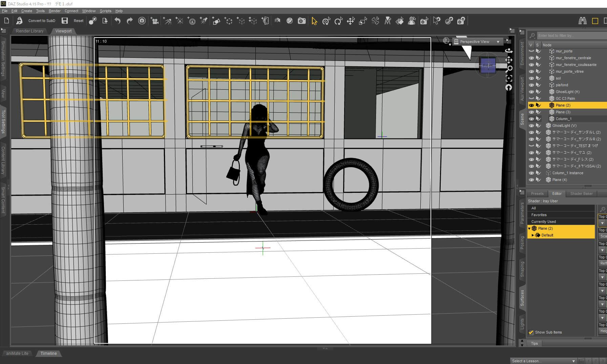Screen dimensions: 607x364
Task: Hide the Column_1 node
Action: [x=531, y=119]
